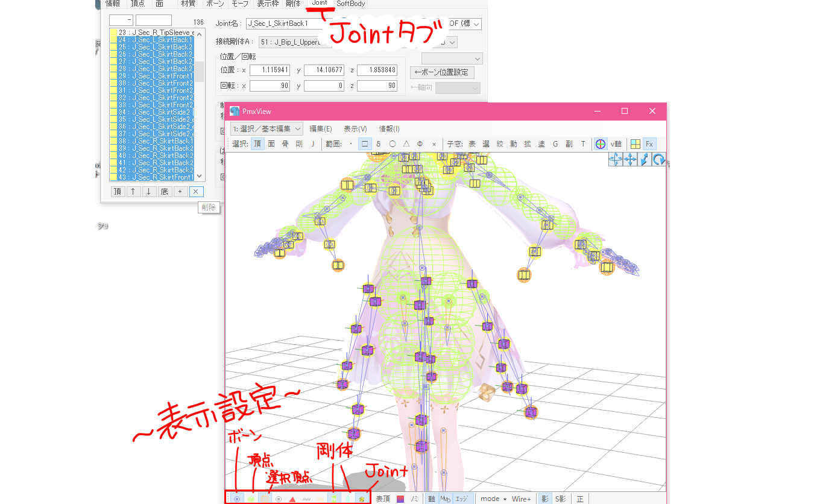
Task: Open the 1: 選択/基本編集 mode dropdown
Action: tap(267, 128)
